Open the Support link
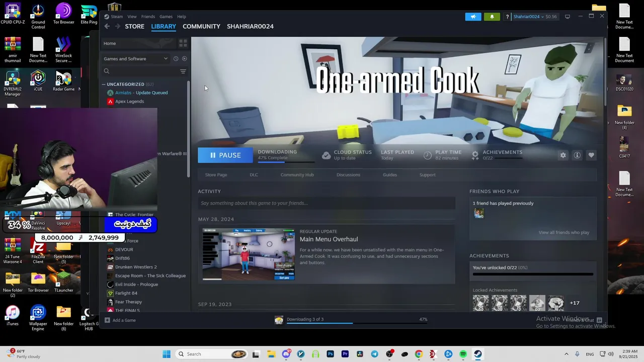The image size is (644, 362). click(427, 175)
